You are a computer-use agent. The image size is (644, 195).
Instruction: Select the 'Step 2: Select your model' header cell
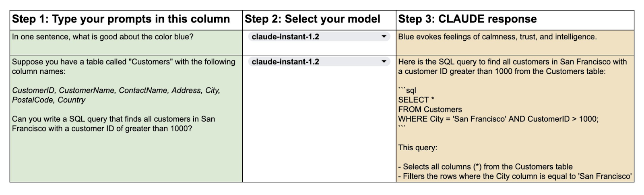coord(319,20)
